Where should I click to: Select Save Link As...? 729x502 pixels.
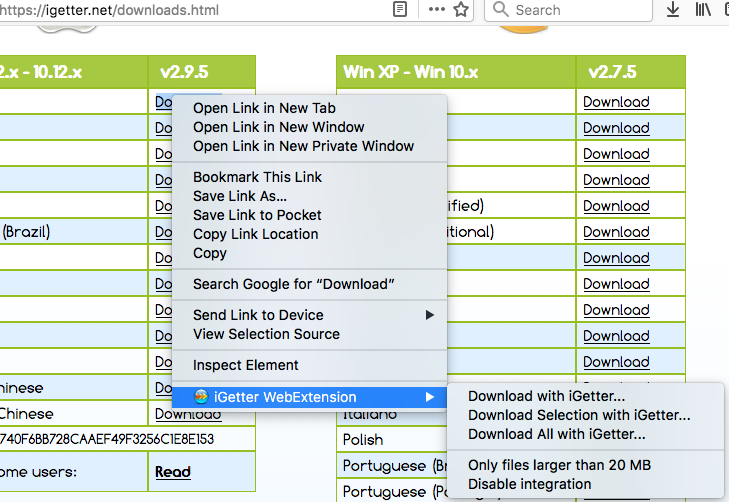(x=309, y=196)
